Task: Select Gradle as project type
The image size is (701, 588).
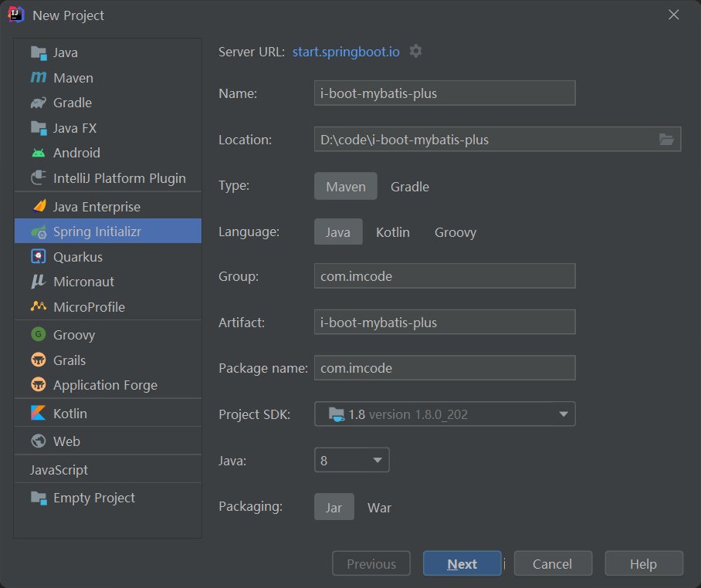Action: point(409,187)
